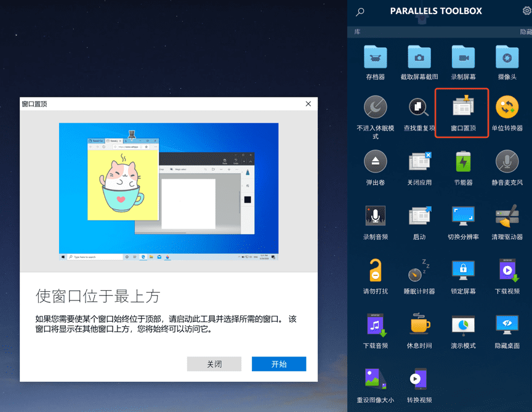The height and width of the screenshot is (412, 532).
Task: Open the 摄像头 camera tool
Action: (507, 57)
